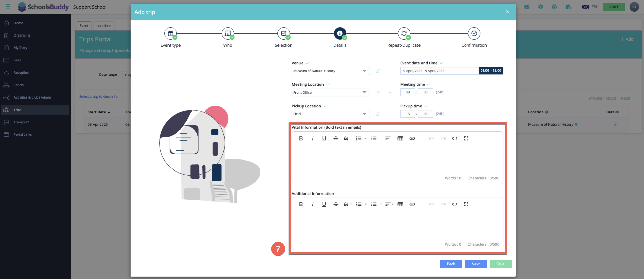Toggle bold in the Additional Information editor
Screen dimensions: 644x279
[301, 204]
